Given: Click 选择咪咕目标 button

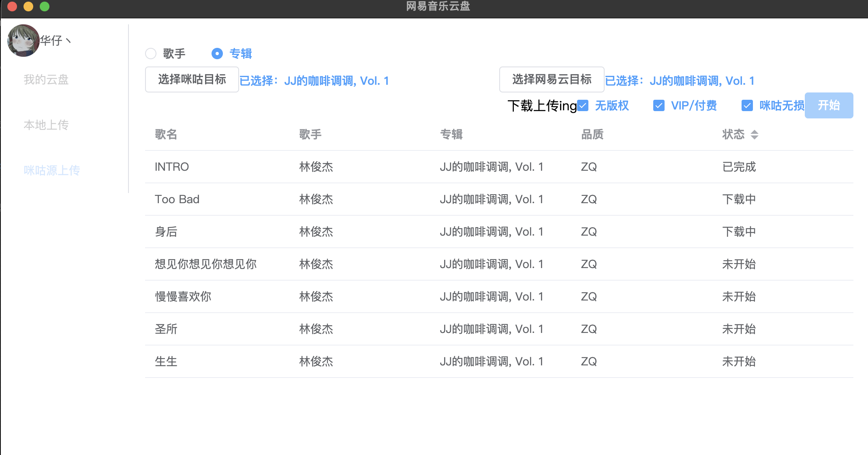Looking at the screenshot, I should (x=192, y=79).
